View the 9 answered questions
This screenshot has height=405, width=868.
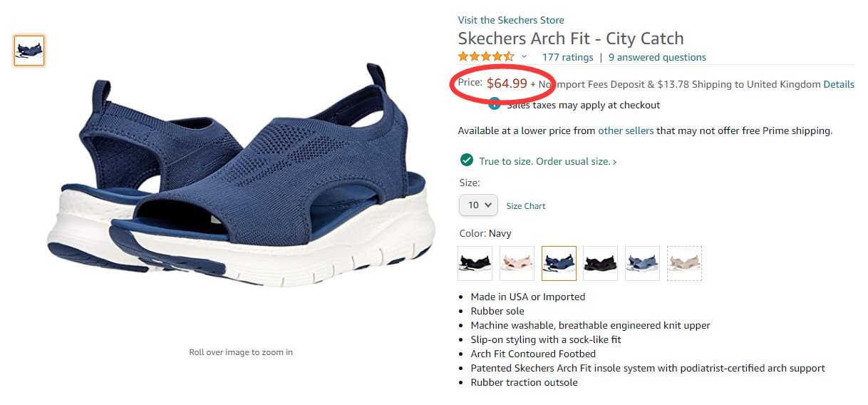click(x=657, y=57)
